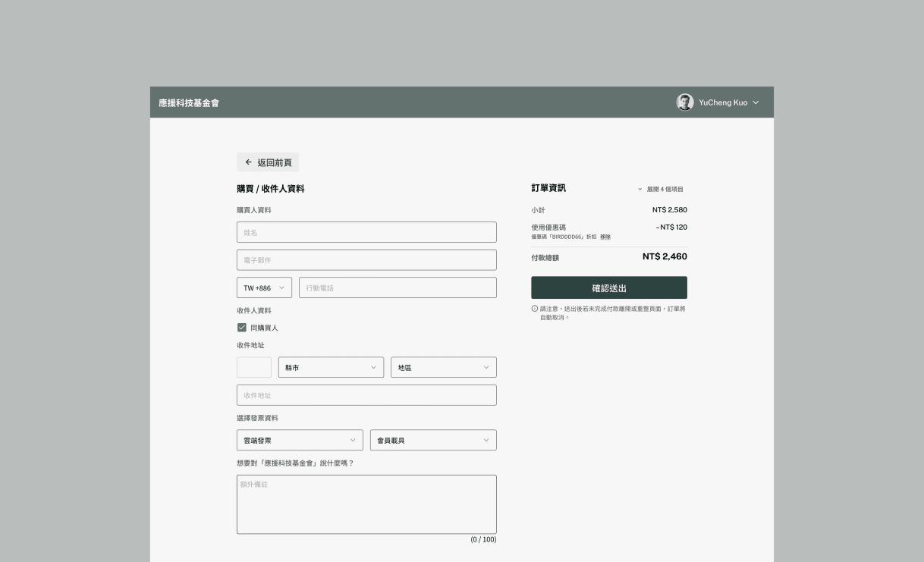924x562 pixels.
Task: Click the 收件地址 shipping address field
Action: click(x=366, y=394)
